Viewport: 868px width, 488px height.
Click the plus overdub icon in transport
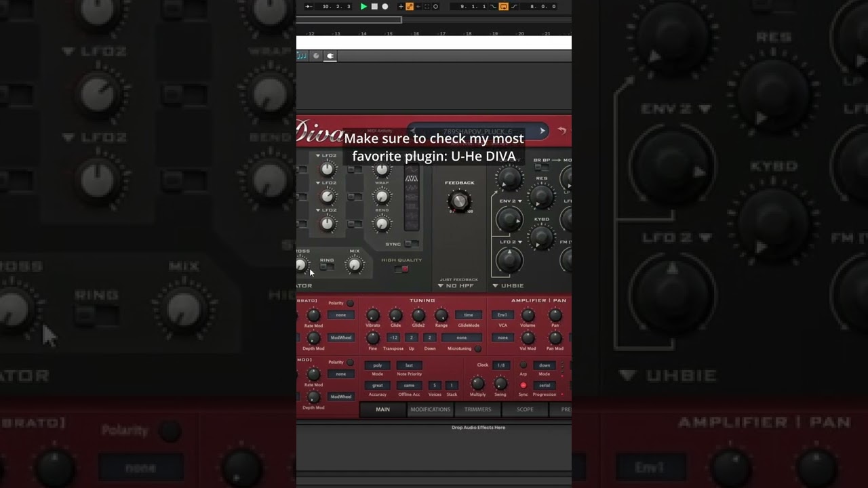coord(401,6)
